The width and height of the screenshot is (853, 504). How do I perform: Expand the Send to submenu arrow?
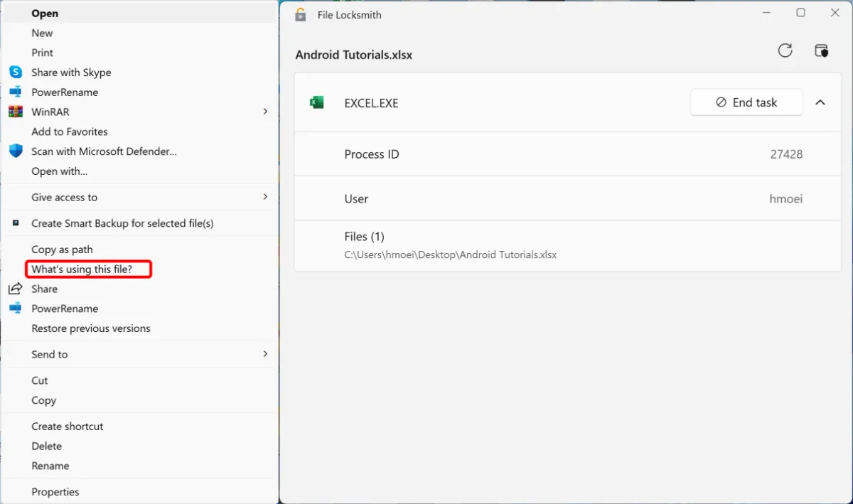point(265,354)
